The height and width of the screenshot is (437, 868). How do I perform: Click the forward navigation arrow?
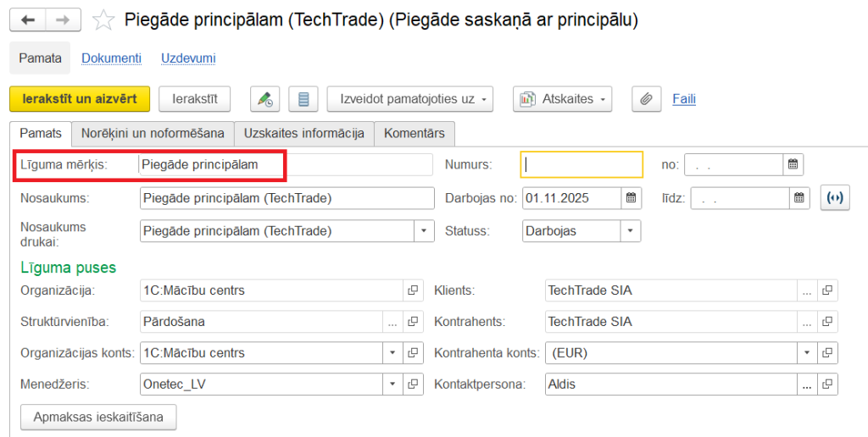click(62, 19)
